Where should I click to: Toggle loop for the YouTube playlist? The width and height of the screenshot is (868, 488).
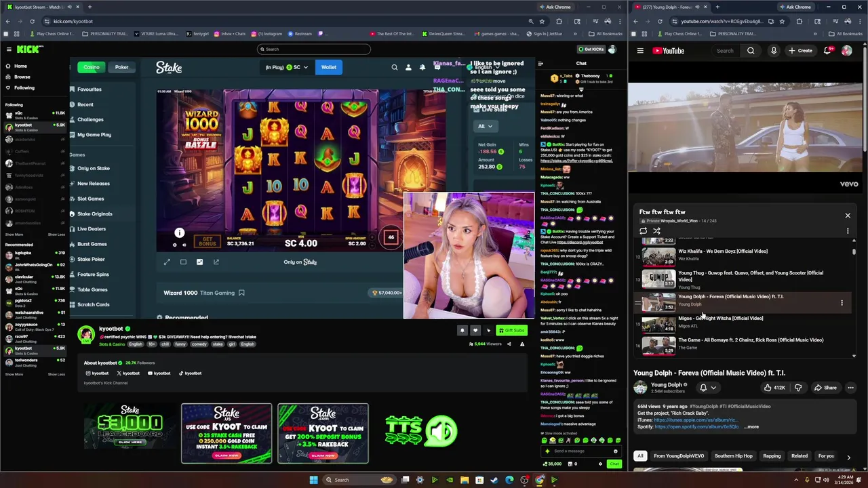tap(644, 231)
